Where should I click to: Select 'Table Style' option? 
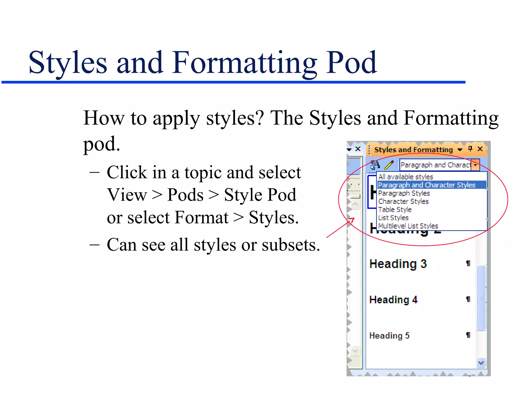[395, 209]
